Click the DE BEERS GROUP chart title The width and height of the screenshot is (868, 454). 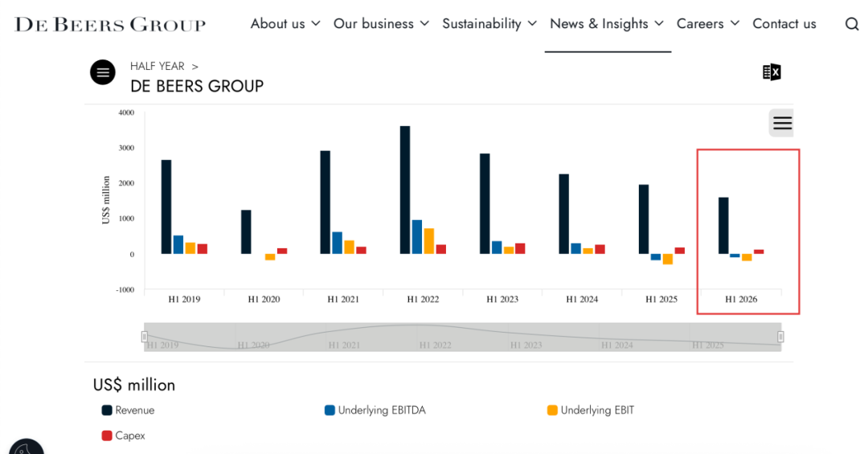coord(197,86)
